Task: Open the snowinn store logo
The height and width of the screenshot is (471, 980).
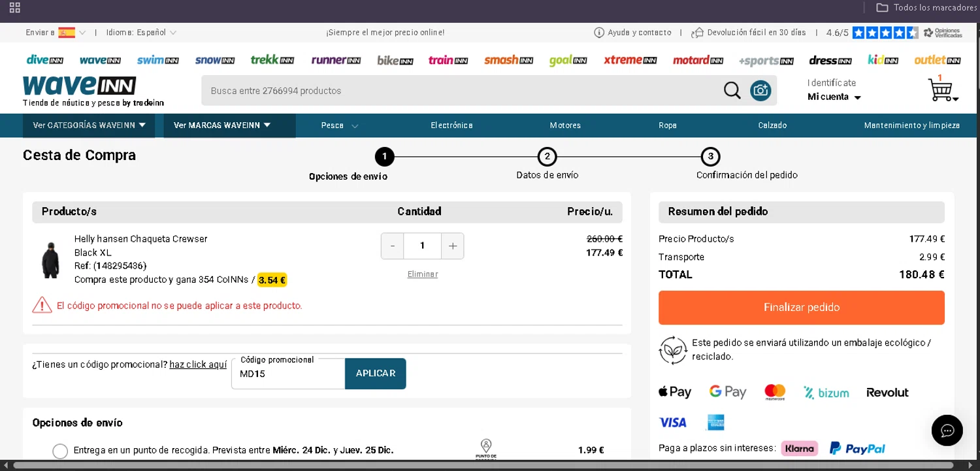Action: 215,60
